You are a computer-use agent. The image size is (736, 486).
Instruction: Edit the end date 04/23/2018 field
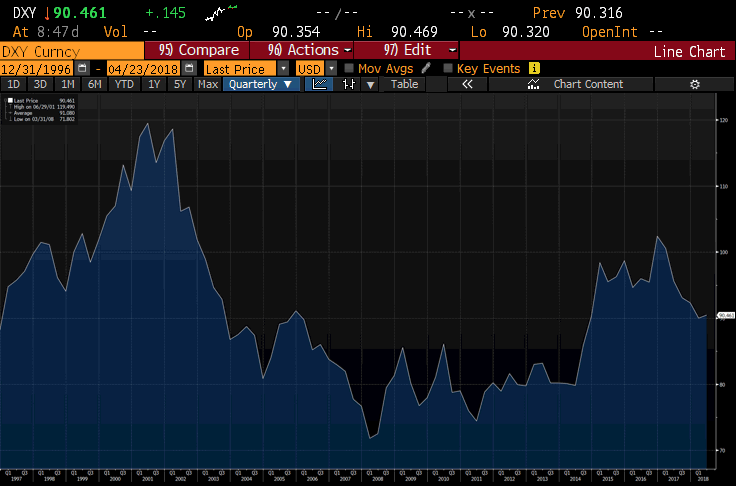pos(144,69)
